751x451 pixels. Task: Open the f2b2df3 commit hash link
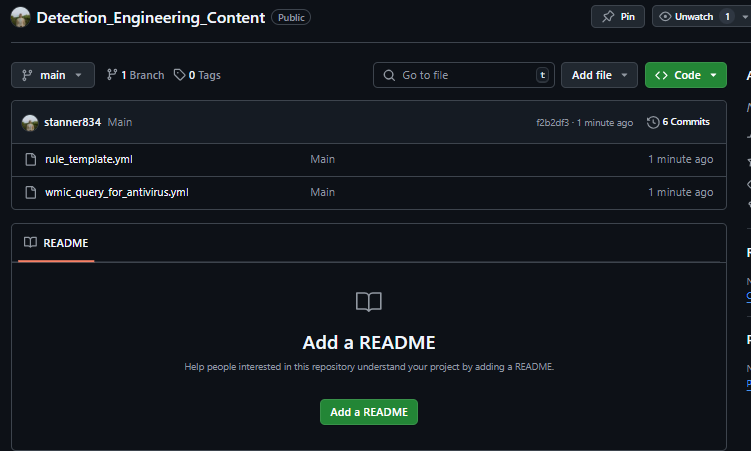pos(552,123)
